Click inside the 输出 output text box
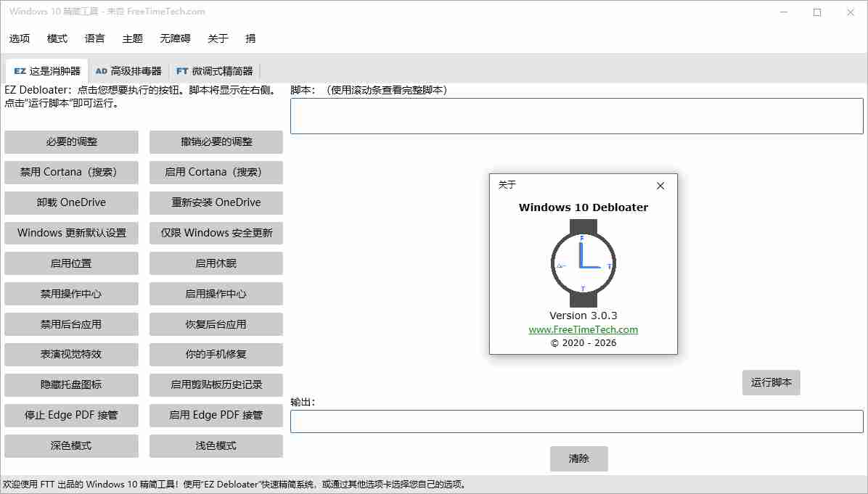Viewport: 868px width, 494px height. click(577, 421)
